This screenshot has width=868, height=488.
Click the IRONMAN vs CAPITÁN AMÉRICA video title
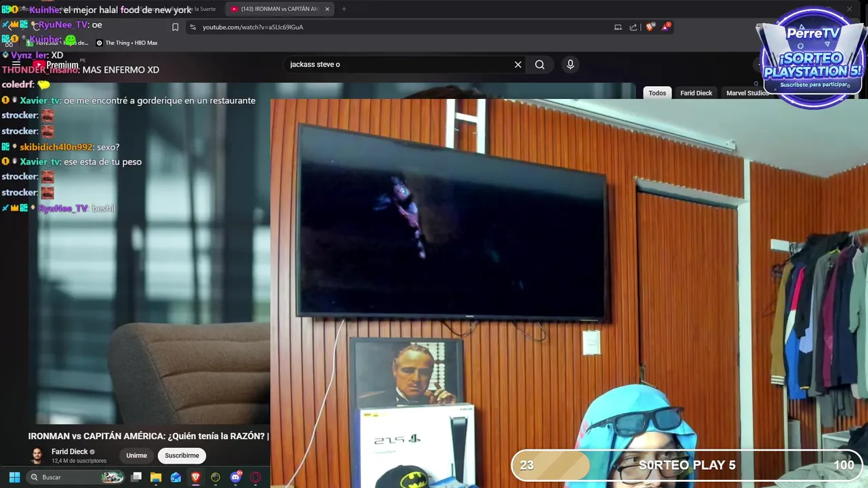(x=149, y=436)
